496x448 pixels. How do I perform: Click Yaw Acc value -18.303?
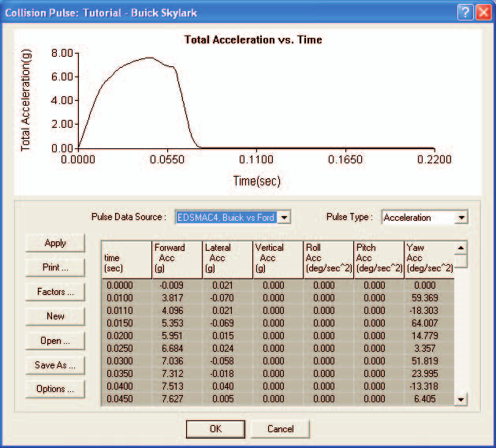[429, 311]
